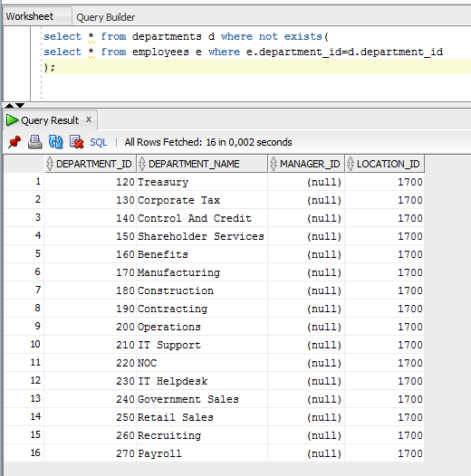Click department ID 270 cell
The width and height of the screenshot is (471, 476).
(x=90, y=453)
